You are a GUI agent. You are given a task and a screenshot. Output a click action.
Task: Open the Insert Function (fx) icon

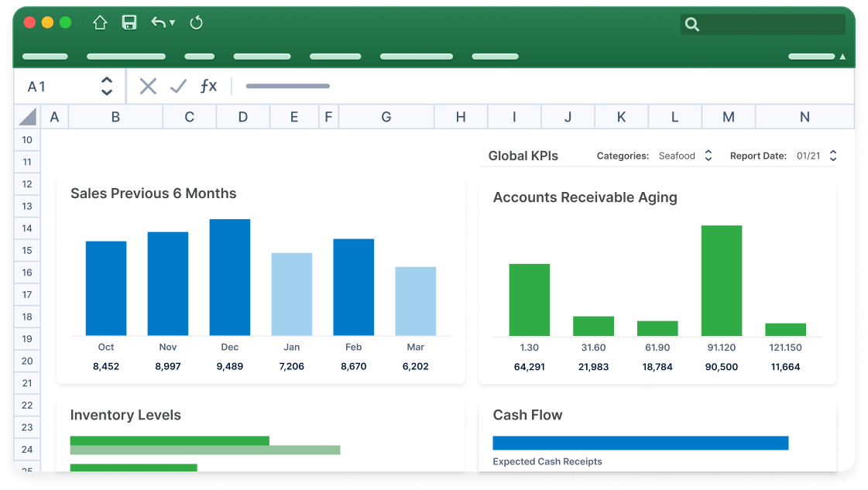coord(208,86)
